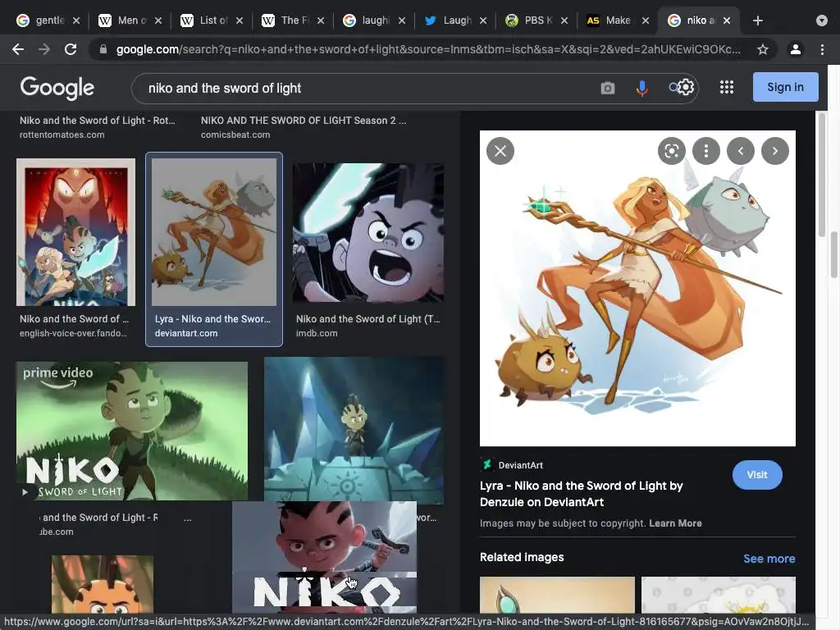This screenshot has width=840, height=630.
Task: Switch to the 'Men o' Wikipedia tab
Action: pyautogui.click(x=130, y=21)
